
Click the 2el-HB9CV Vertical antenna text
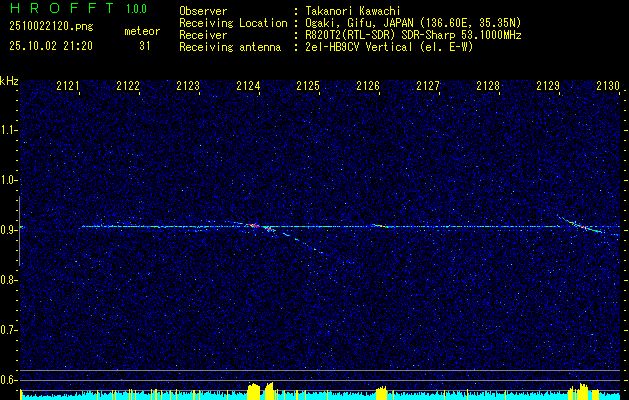click(389, 47)
